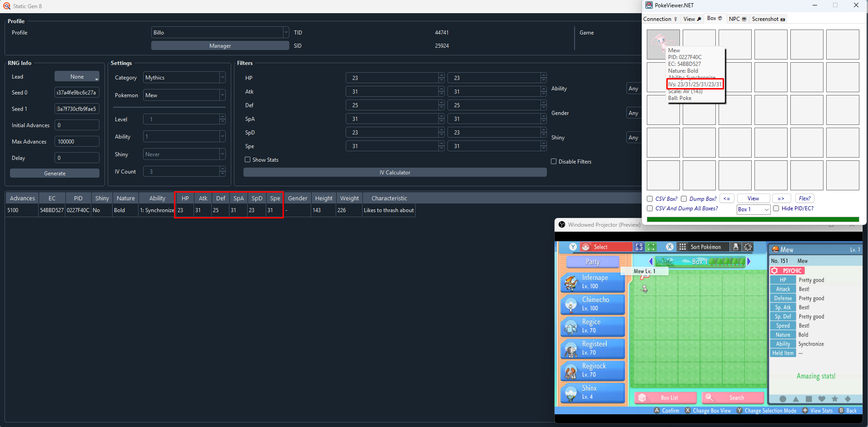Click the OBS logo in Windowed Projector title
The image size is (868, 427).
point(562,224)
